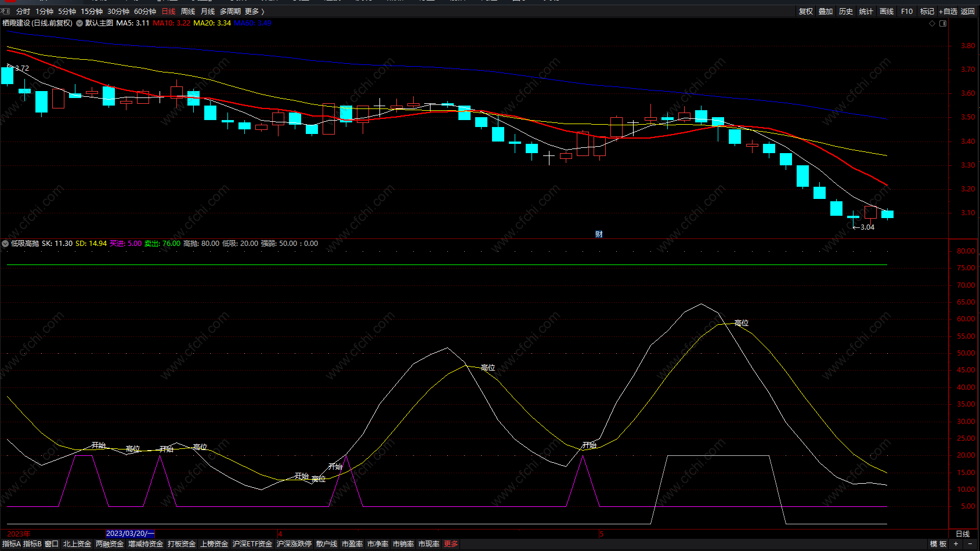Click the collapse icon left of 分时
Image resolution: width=980 pixels, height=551 pixels.
[x=6, y=11]
